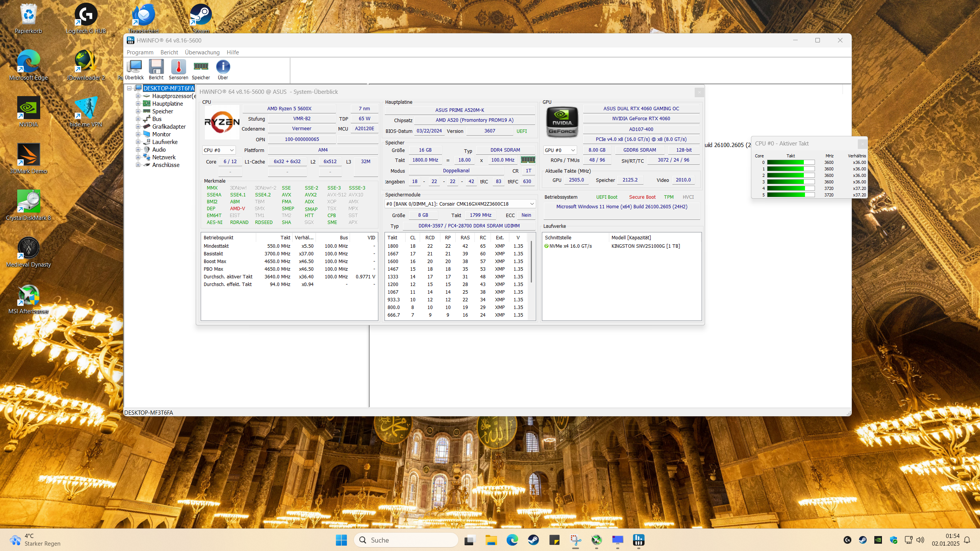The height and width of the screenshot is (551, 980).
Task: Close the System-Überblick panel
Action: click(699, 92)
